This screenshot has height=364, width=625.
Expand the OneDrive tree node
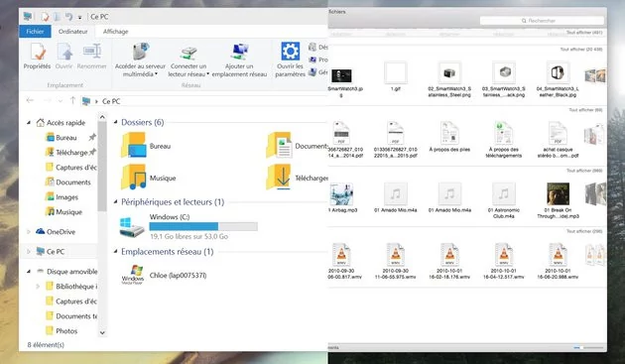click(29, 232)
